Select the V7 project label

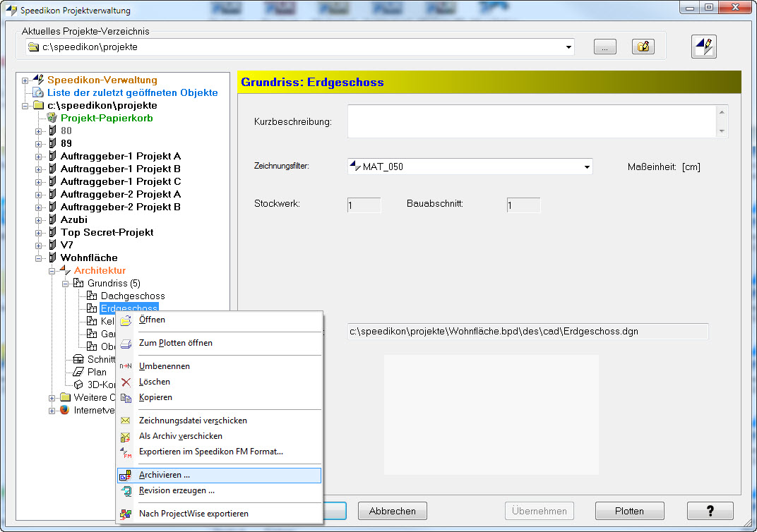click(x=66, y=245)
